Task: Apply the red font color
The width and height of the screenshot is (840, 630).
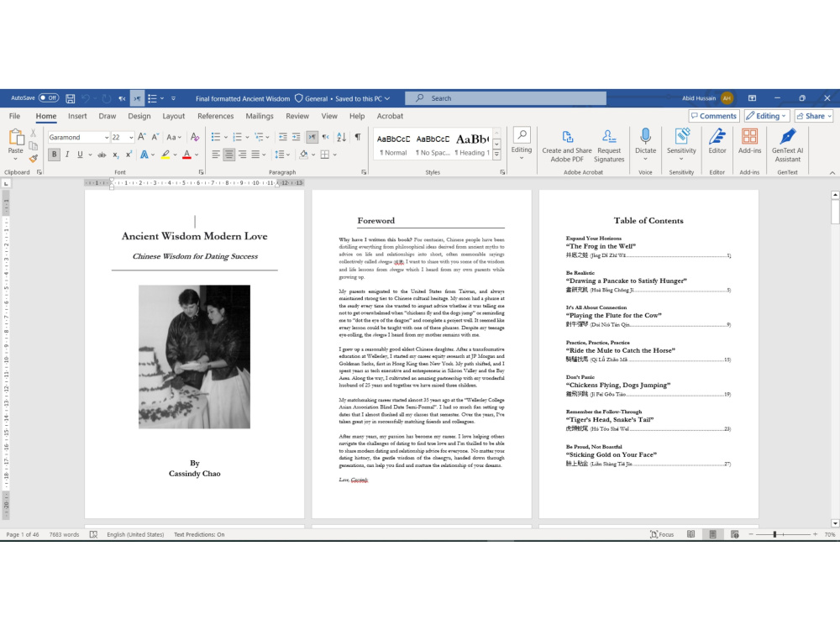Action: pyautogui.click(x=186, y=155)
